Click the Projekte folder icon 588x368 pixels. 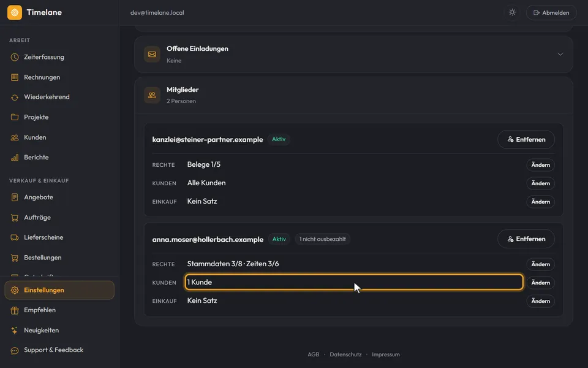[x=15, y=117]
